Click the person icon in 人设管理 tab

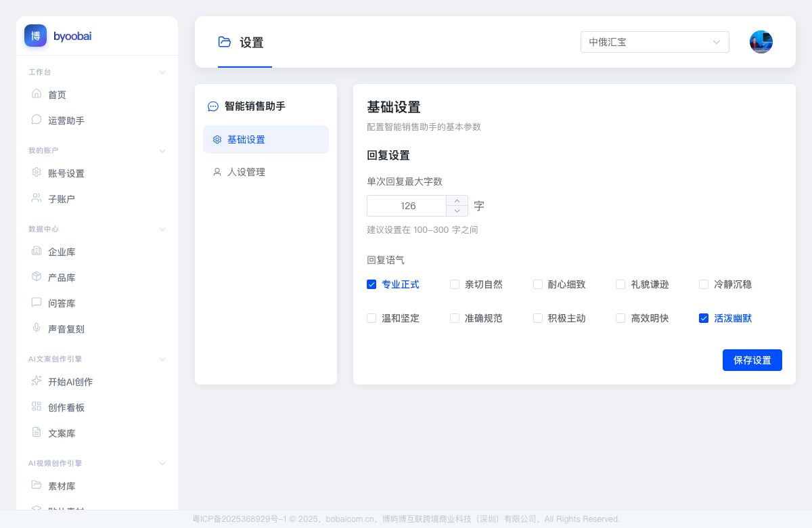(217, 172)
